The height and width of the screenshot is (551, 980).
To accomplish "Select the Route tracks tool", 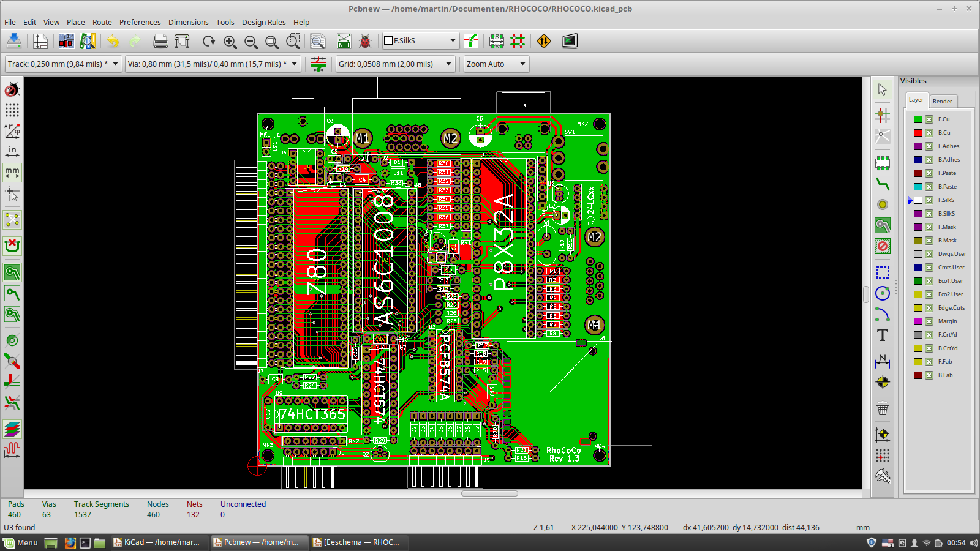I will [x=883, y=184].
